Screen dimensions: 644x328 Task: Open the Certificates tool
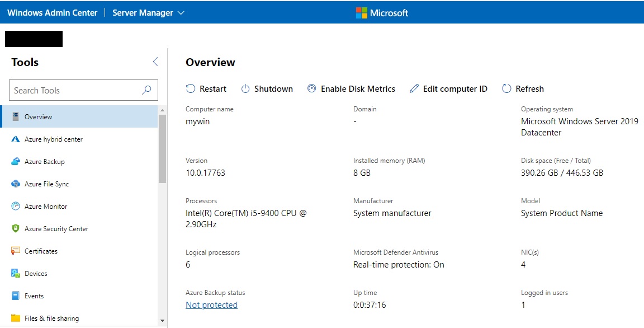[x=40, y=251]
